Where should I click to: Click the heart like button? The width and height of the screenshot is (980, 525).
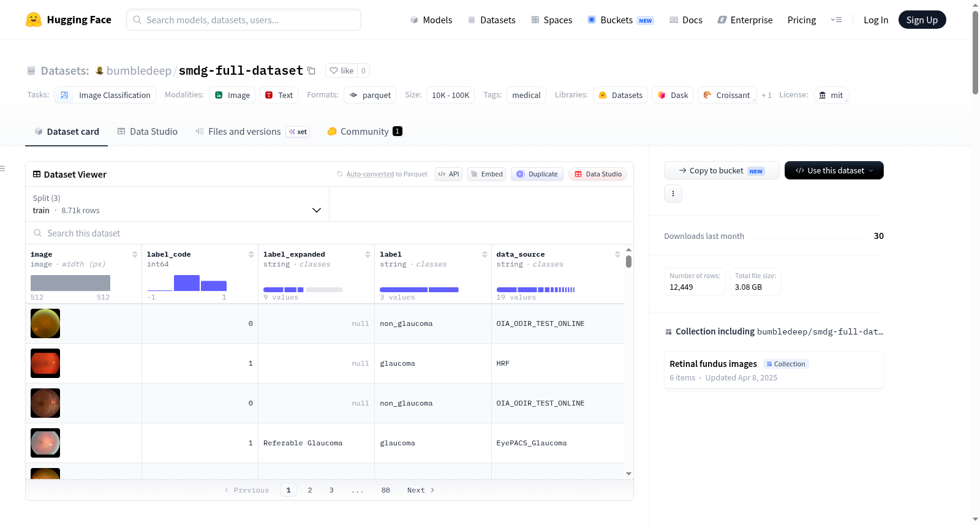click(x=341, y=70)
